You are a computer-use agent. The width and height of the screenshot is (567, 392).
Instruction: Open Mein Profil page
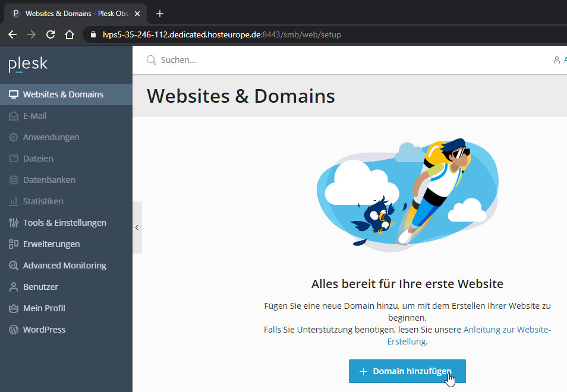tap(44, 308)
